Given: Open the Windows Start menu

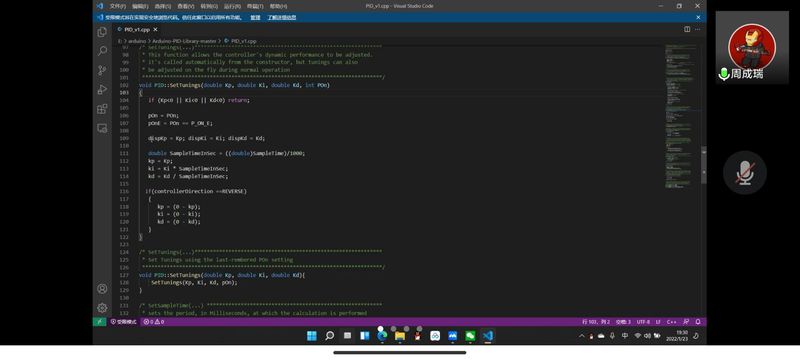Looking at the screenshot, I should (x=312, y=336).
